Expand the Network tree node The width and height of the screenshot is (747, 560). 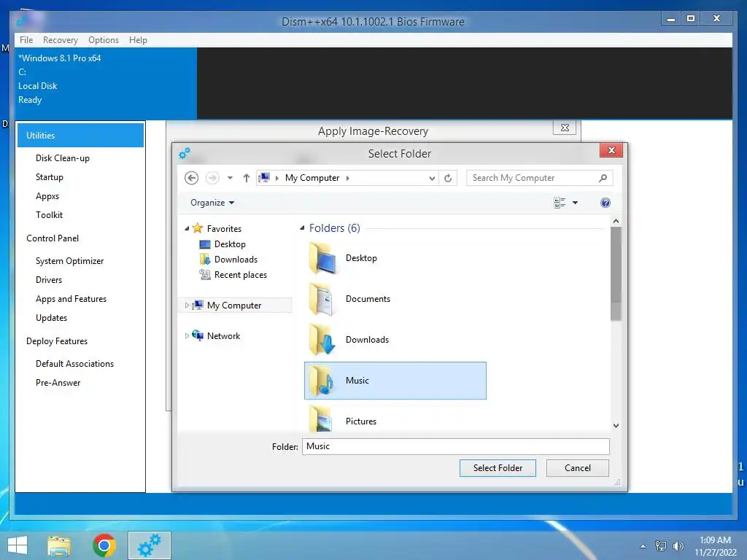pyautogui.click(x=187, y=335)
